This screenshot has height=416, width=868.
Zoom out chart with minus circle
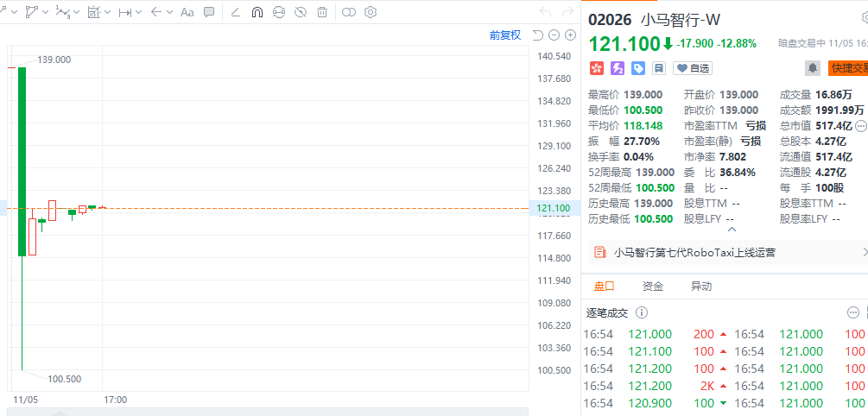coord(554,35)
